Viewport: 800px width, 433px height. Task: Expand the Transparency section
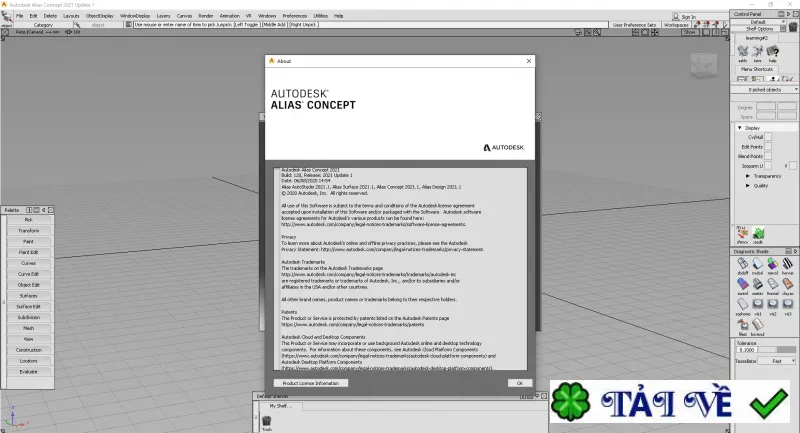click(x=748, y=176)
